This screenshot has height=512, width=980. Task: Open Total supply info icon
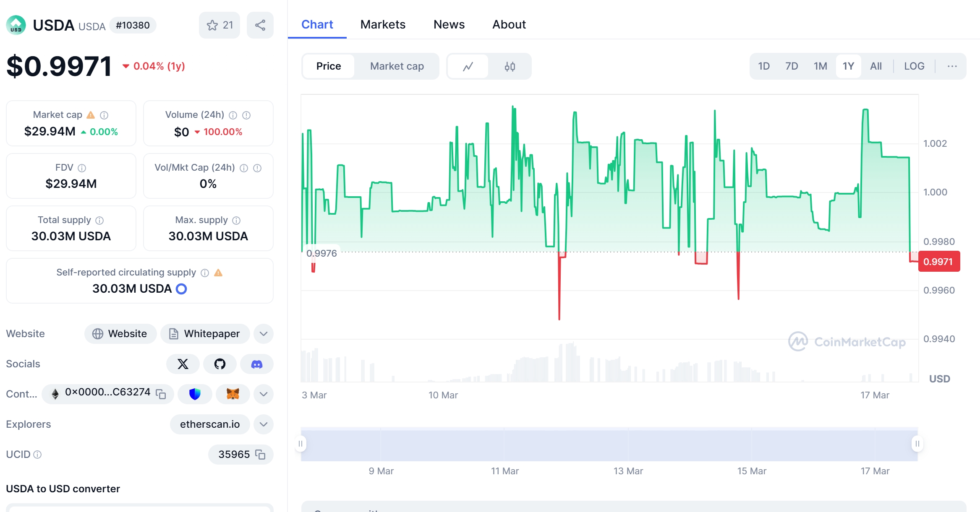[99, 220]
